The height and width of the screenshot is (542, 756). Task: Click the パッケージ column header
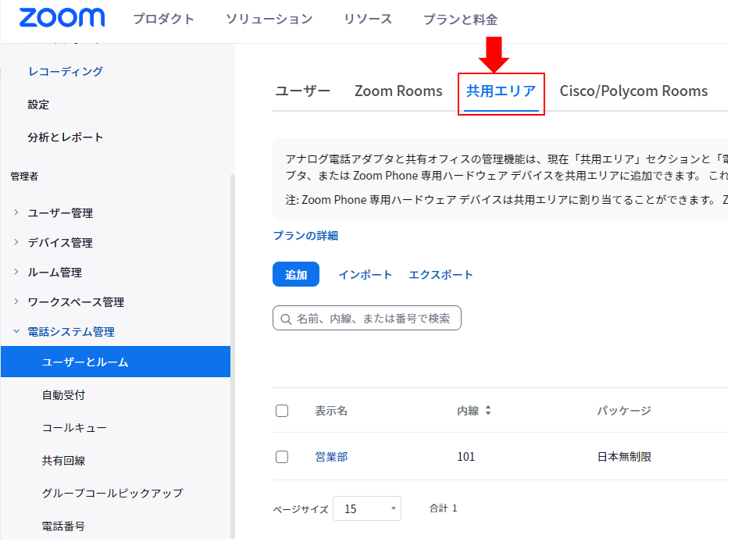(x=624, y=411)
